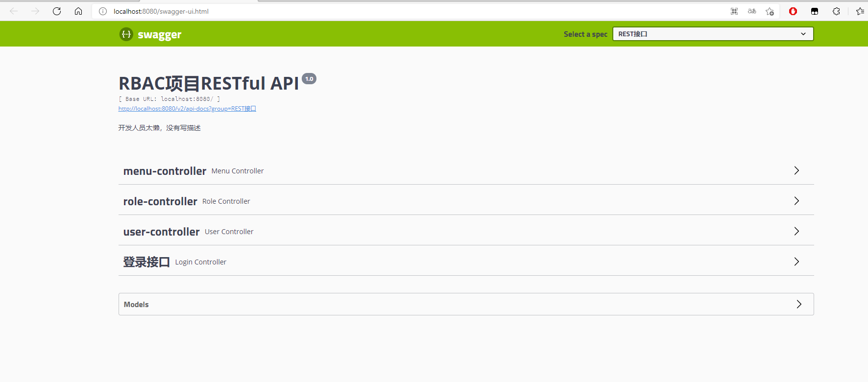Add this page to favorites
868x382 pixels.
pyautogui.click(x=770, y=11)
